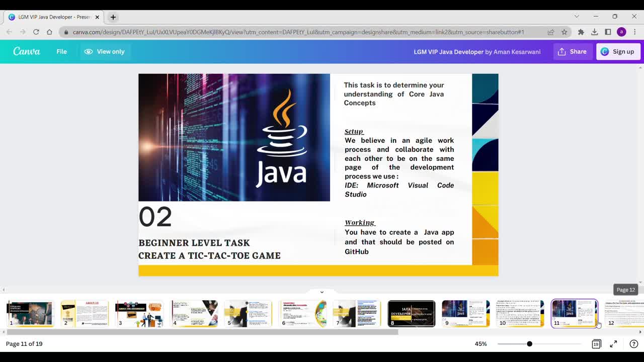Click the share page icon in address bar
644x362 pixels.
[x=551, y=32]
